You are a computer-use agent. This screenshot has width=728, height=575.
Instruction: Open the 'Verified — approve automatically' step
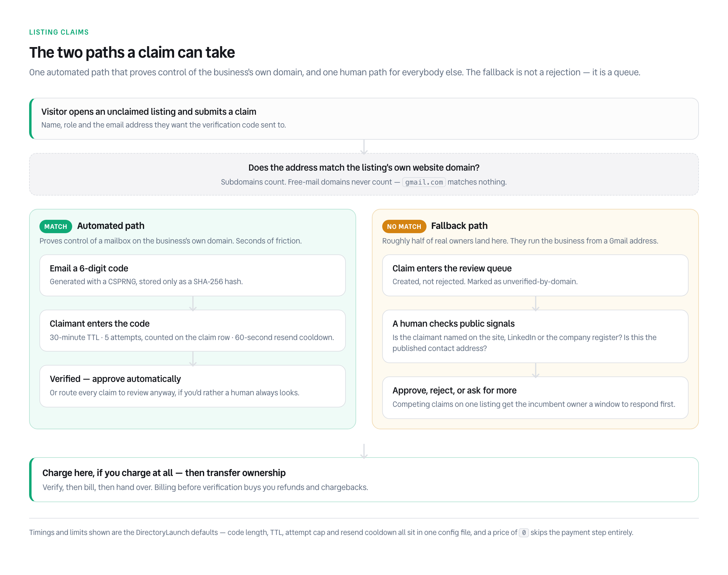(x=192, y=386)
